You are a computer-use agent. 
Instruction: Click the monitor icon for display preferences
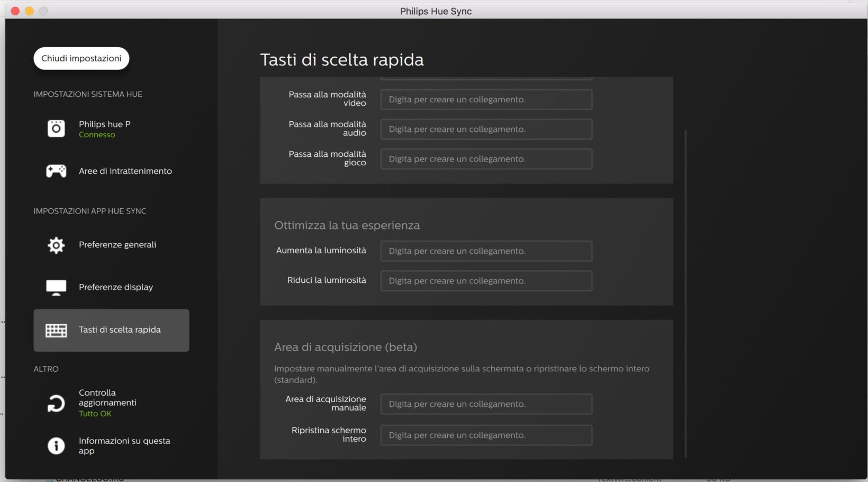[x=56, y=287]
